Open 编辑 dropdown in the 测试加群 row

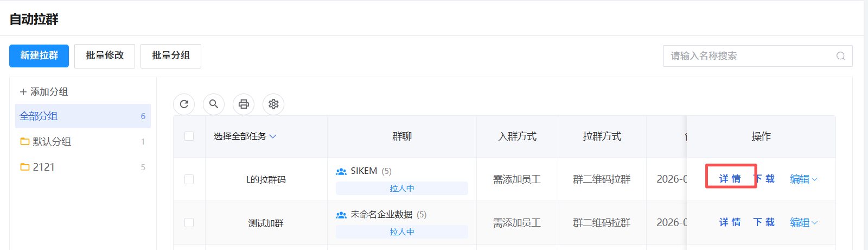point(803,222)
